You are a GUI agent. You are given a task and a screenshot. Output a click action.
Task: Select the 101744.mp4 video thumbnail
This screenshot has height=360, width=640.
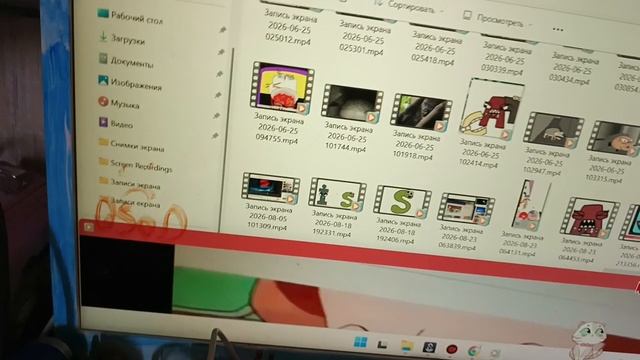pos(352,104)
